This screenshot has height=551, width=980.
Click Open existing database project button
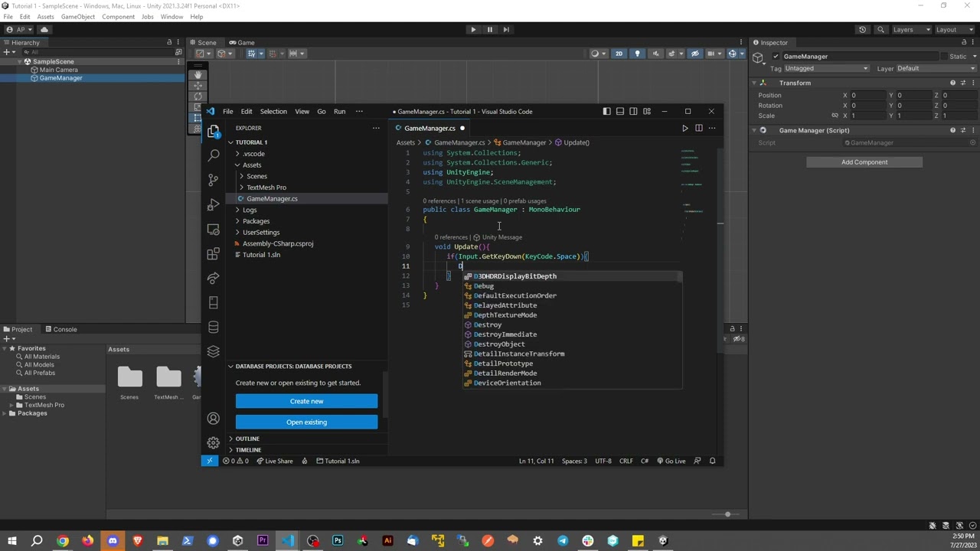click(306, 422)
